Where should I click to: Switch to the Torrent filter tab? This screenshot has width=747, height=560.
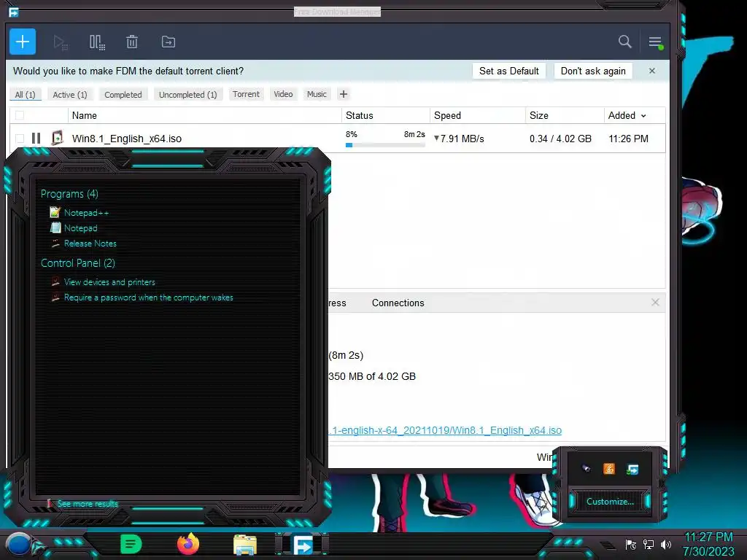(247, 94)
